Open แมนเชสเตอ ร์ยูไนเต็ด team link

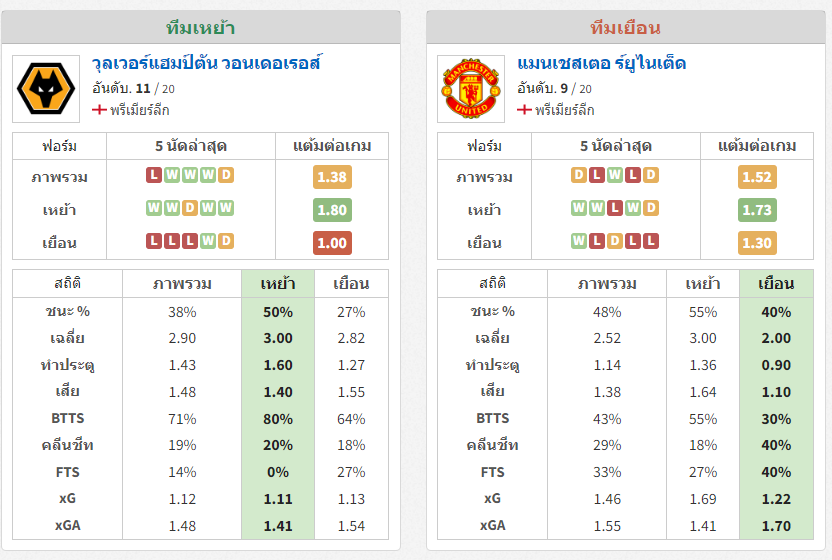pyautogui.click(x=601, y=63)
